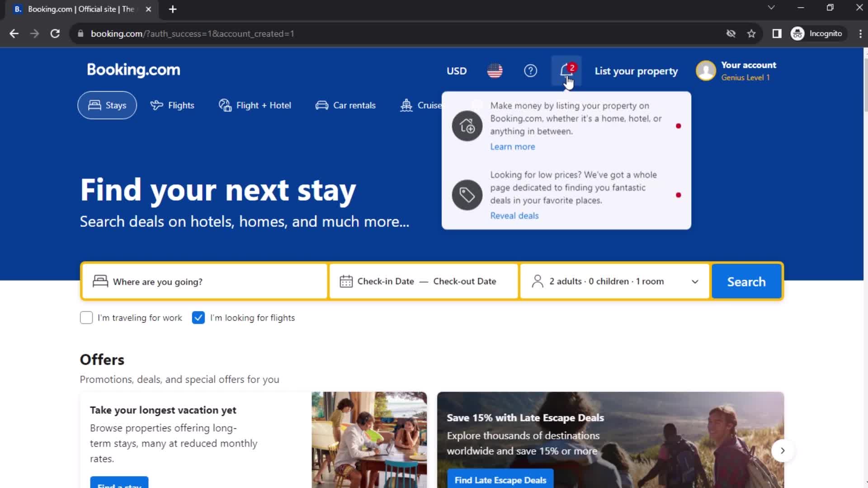Uncheck I'm looking for flights
Image resolution: width=868 pixels, height=488 pixels.
pyautogui.click(x=198, y=318)
